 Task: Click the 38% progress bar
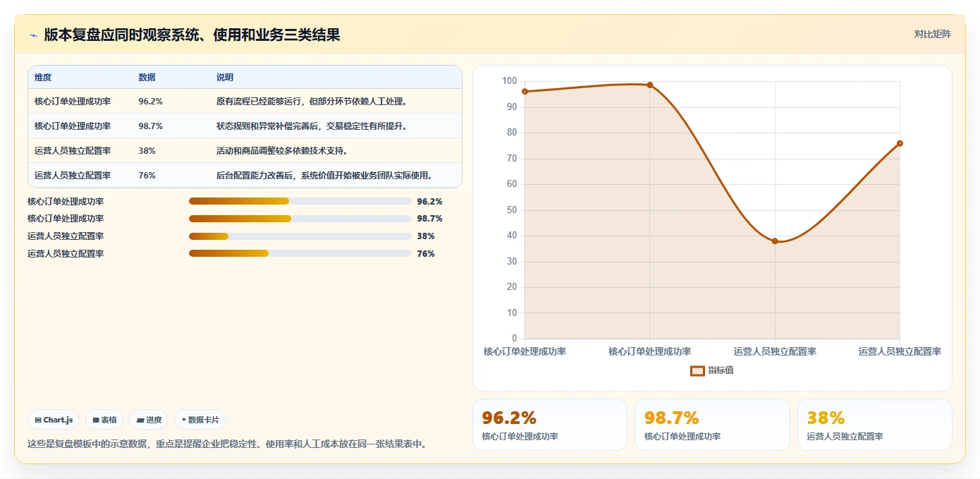(300, 236)
